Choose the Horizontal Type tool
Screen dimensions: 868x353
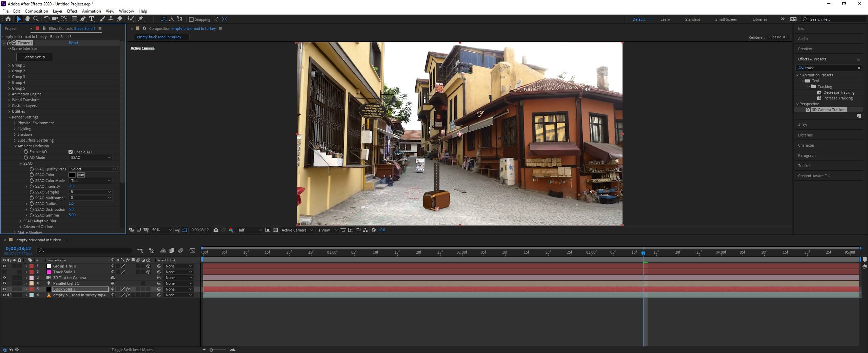(x=92, y=19)
